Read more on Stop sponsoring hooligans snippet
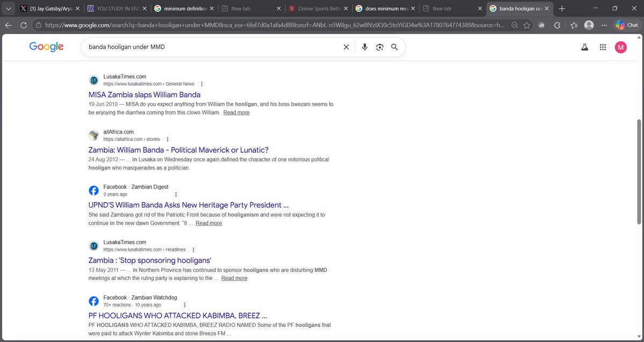The image size is (644, 342). coord(234,278)
